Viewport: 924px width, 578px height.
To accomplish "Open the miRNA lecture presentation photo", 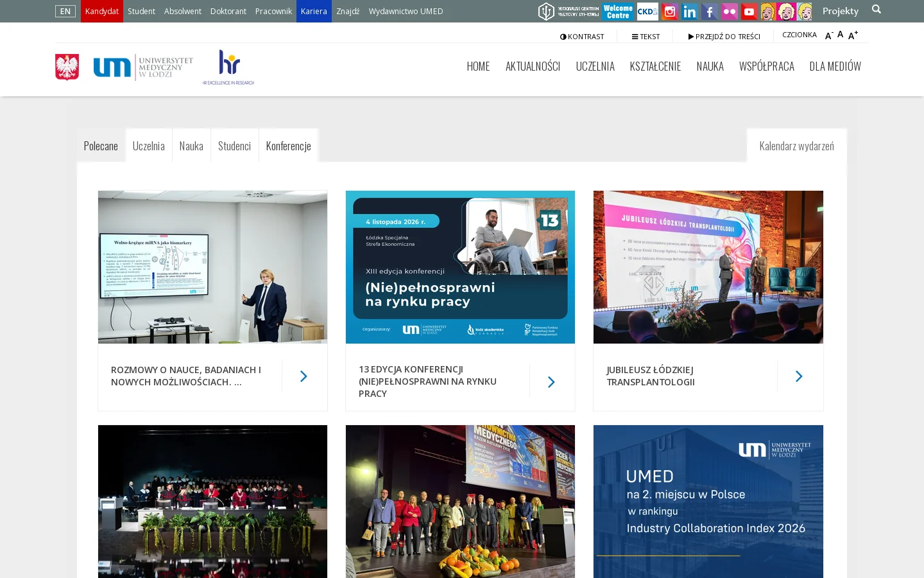I will (x=212, y=267).
